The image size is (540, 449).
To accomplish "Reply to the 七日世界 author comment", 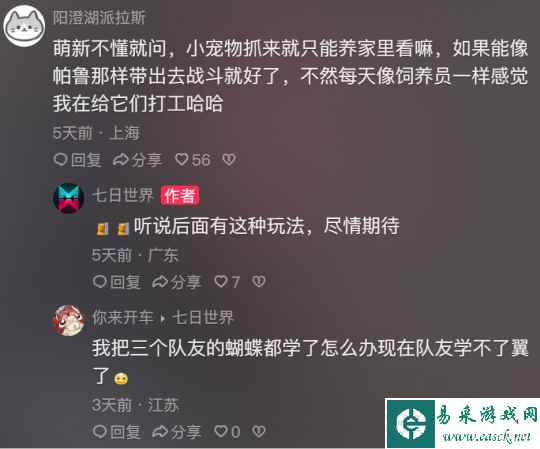I will [117, 282].
